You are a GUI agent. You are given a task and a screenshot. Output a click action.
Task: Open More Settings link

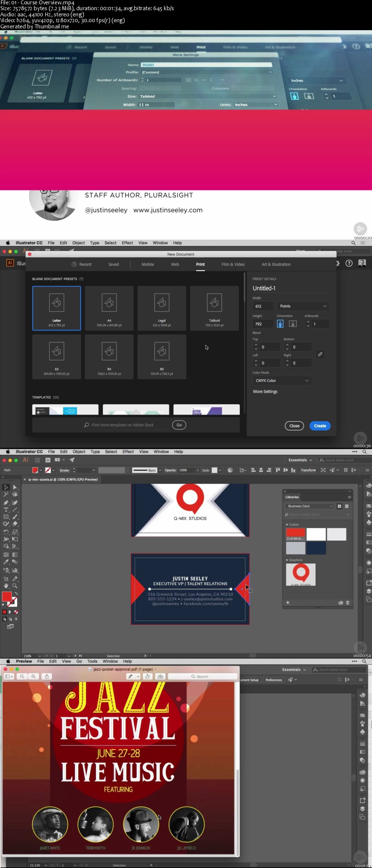click(265, 392)
